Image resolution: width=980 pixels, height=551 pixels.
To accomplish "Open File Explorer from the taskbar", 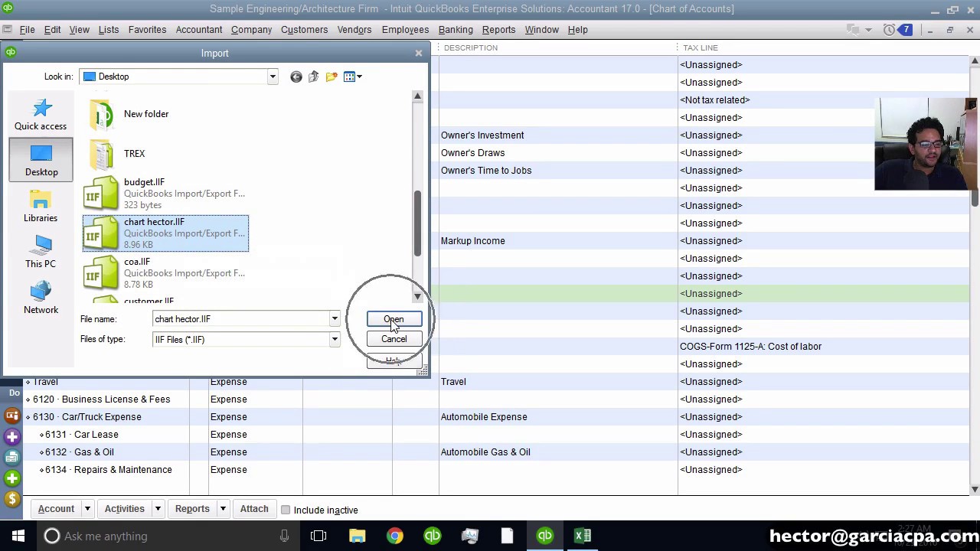I will click(358, 536).
